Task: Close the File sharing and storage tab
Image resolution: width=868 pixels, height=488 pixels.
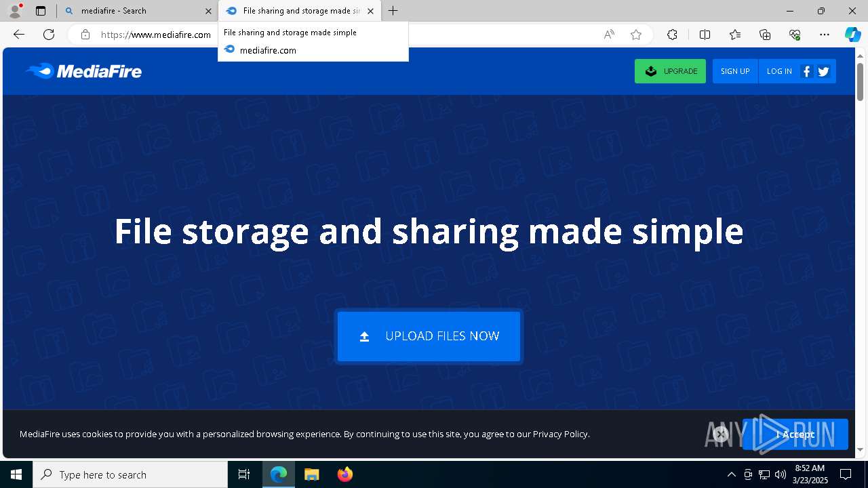Action: (370, 11)
